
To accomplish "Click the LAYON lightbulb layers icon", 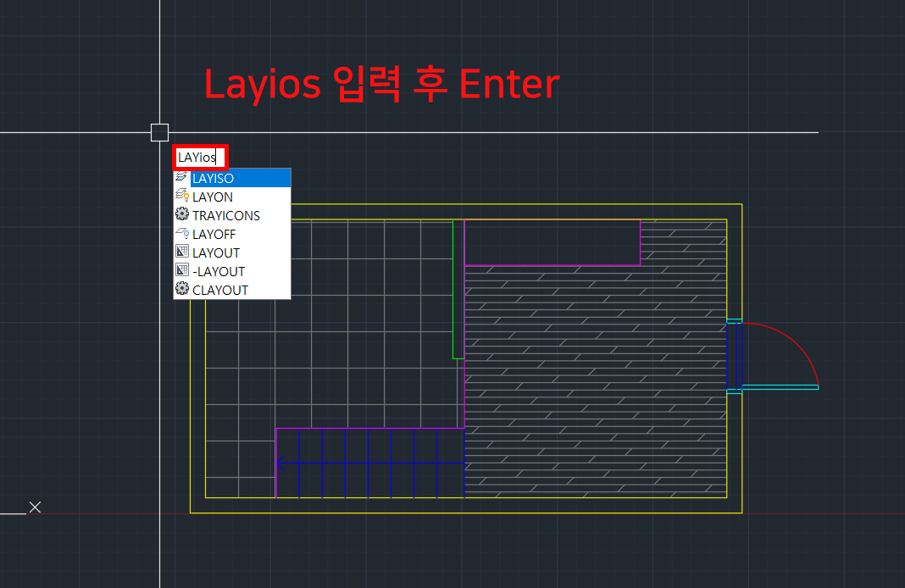I will tap(182, 196).
